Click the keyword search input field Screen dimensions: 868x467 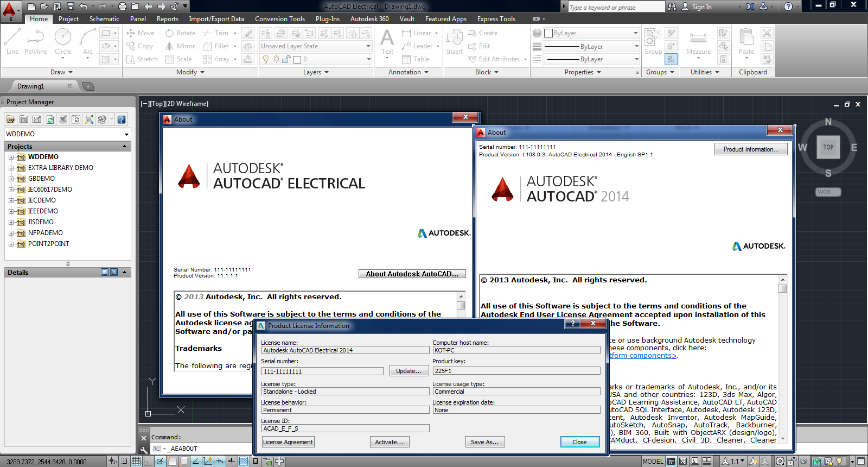(616, 7)
